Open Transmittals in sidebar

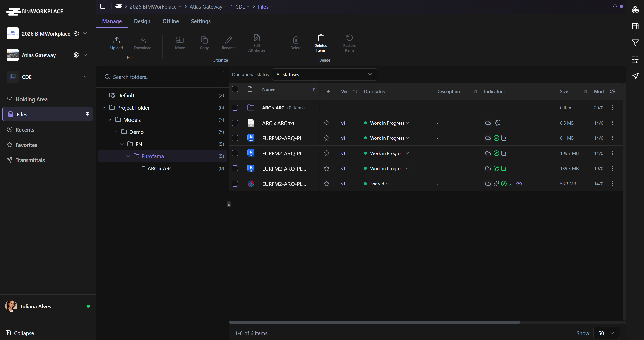pyautogui.click(x=48, y=160)
